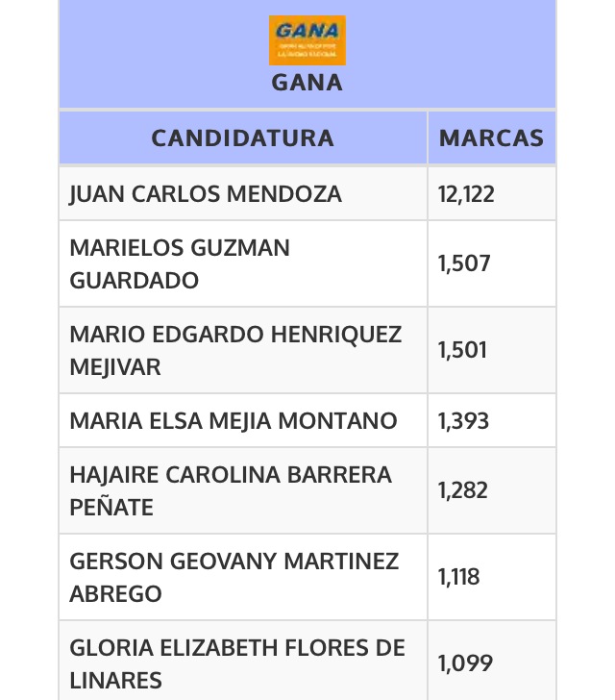Click the blue GANA header banner
Viewport: 615px width, 700px height.
point(307,54)
